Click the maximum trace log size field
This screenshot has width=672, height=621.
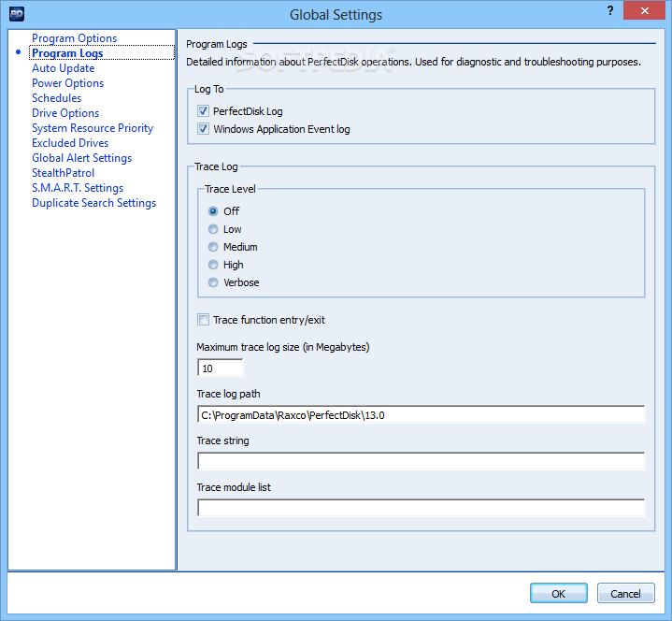click(x=221, y=368)
